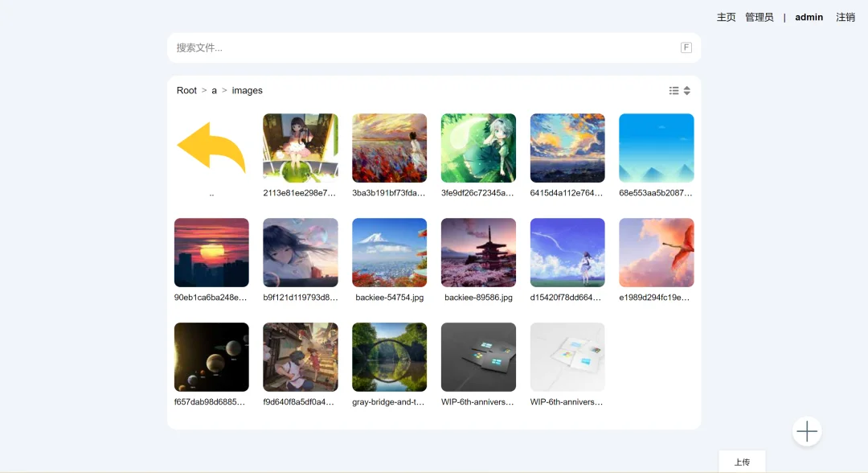868x473 pixels.
Task: Click the yellow back arrow folder icon
Action: click(211, 148)
